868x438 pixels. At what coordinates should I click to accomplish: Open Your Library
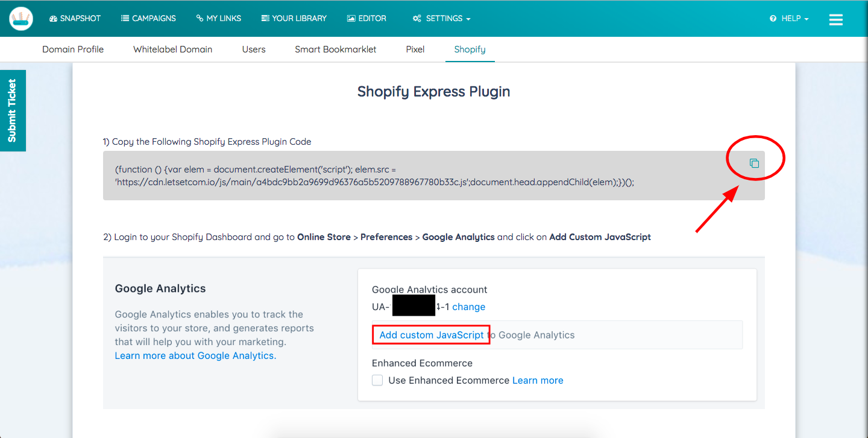[294, 19]
